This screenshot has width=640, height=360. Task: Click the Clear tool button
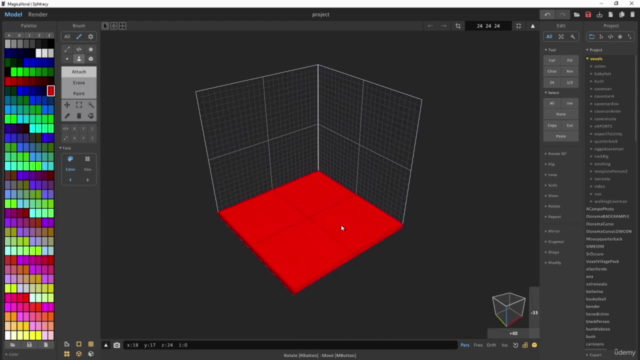click(x=552, y=71)
